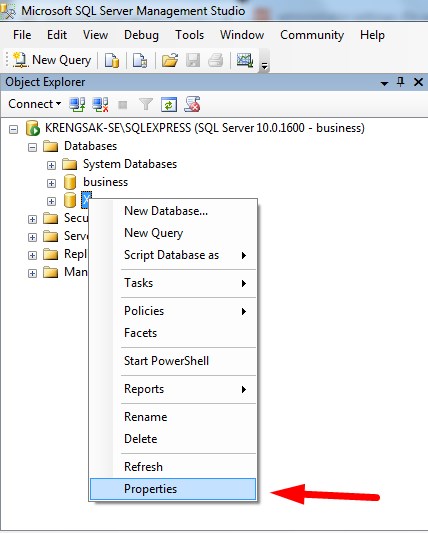428x533 pixels.
Task: Click the Database Engine Query icon
Action: [112, 61]
